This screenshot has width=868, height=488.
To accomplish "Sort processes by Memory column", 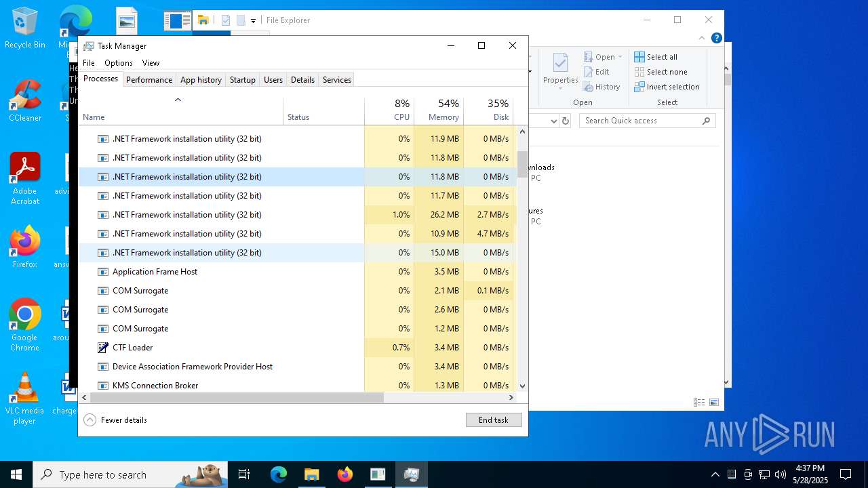I will [439, 111].
